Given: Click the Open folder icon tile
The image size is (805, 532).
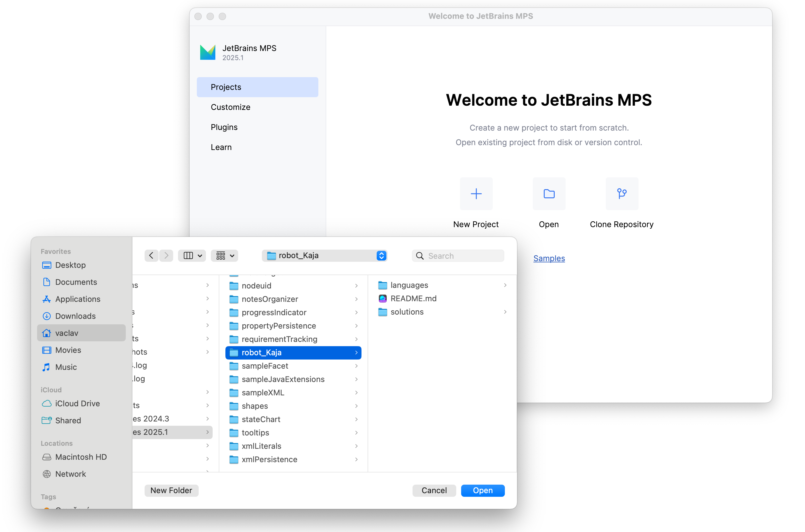Looking at the screenshot, I should pyautogui.click(x=549, y=194).
